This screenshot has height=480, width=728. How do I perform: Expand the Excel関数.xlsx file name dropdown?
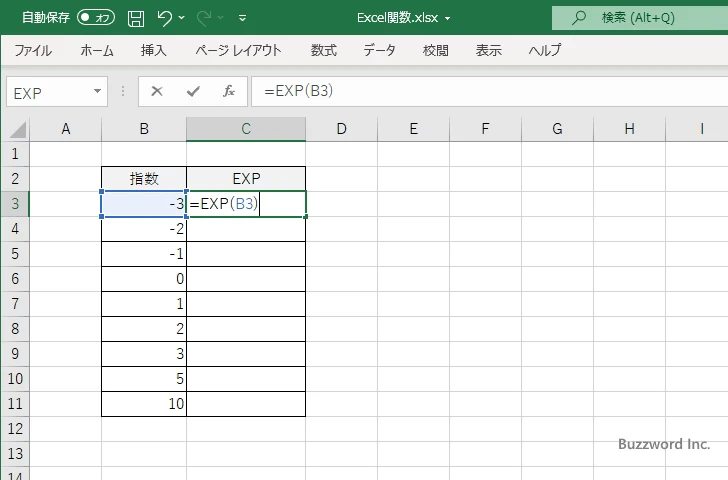tap(447, 18)
